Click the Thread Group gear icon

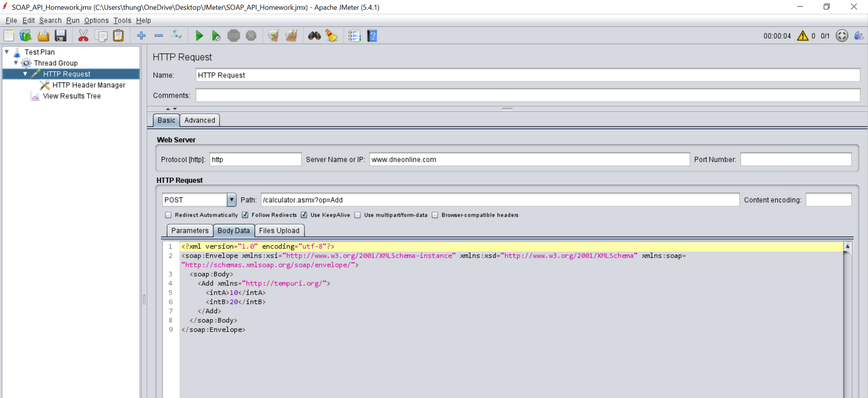tap(26, 63)
